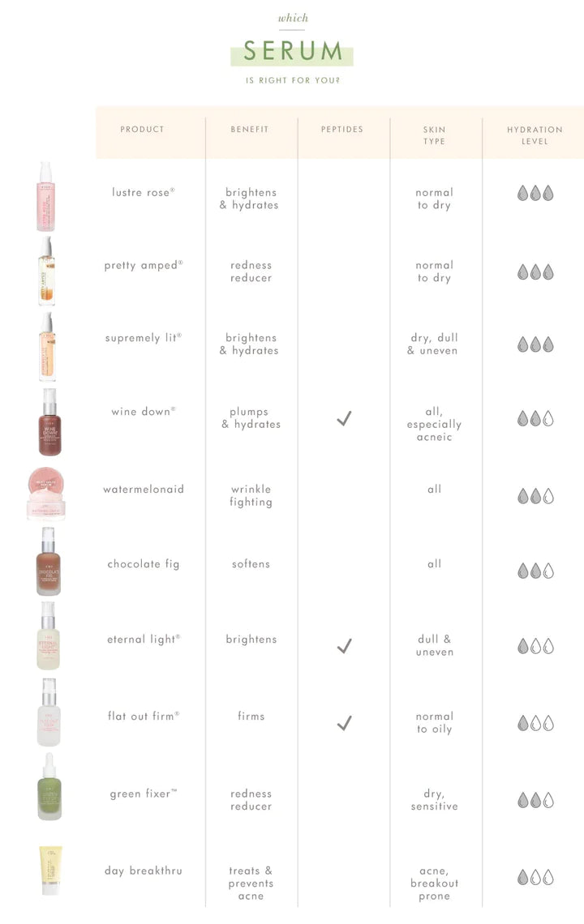
Task: Click the Hydration Level column header
Action: [535, 135]
